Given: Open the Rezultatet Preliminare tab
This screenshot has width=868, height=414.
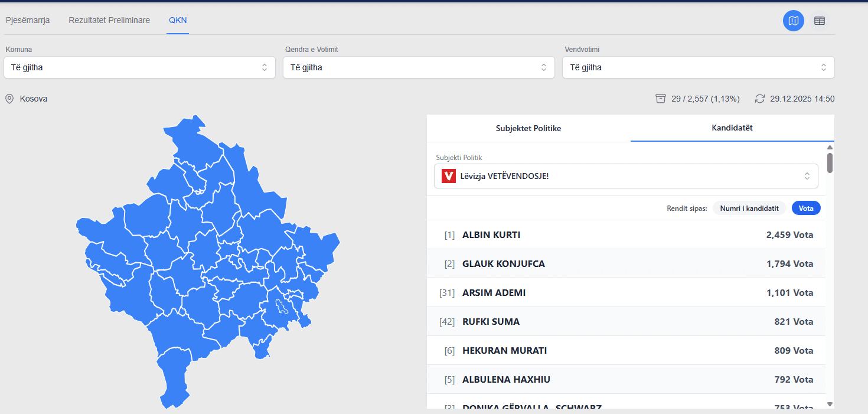Looking at the screenshot, I should coord(109,20).
